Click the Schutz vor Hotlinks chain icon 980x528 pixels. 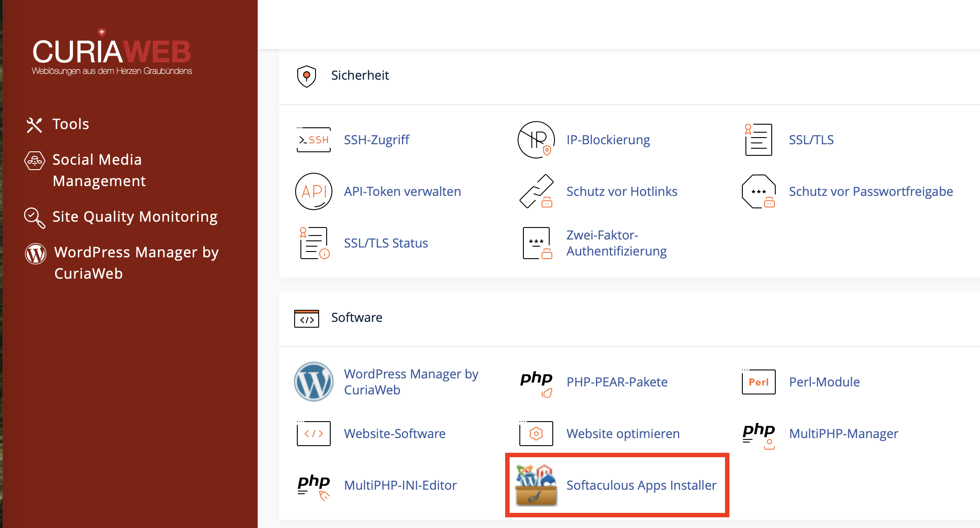point(536,191)
